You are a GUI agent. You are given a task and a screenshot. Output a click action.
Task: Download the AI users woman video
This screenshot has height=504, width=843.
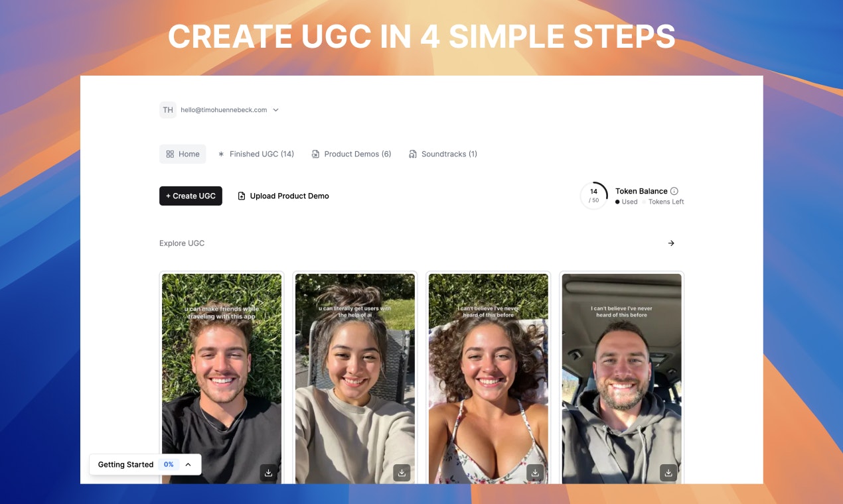point(402,473)
